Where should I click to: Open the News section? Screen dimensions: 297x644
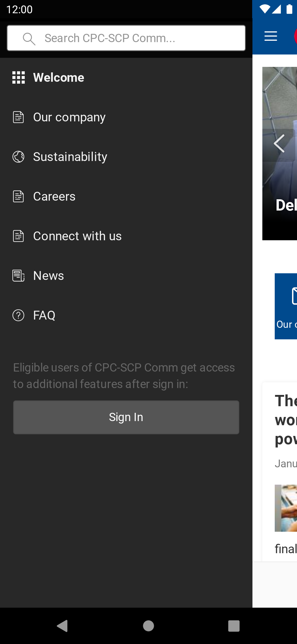pyautogui.click(x=126, y=276)
